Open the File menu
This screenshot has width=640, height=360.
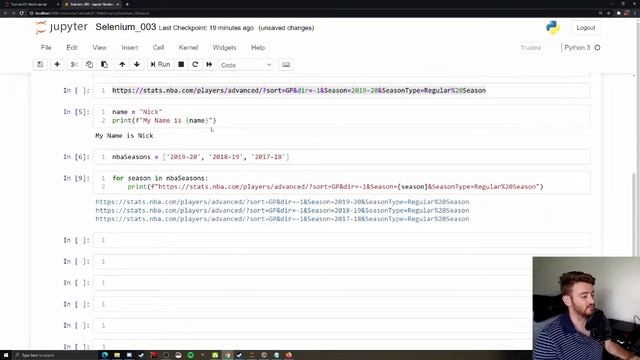(x=46, y=48)
